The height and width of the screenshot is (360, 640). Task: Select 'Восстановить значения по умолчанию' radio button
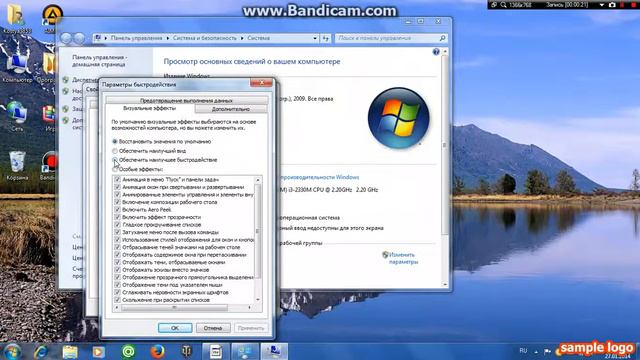click(115, 142)
